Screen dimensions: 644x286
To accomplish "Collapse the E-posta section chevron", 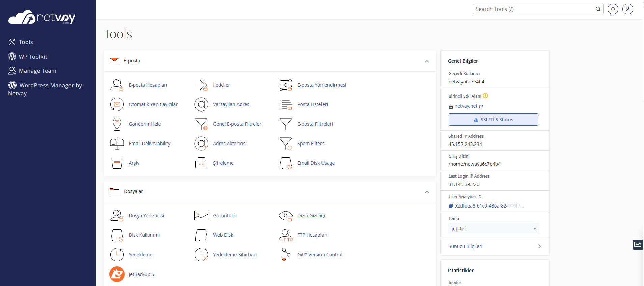I will click(427, 61).
